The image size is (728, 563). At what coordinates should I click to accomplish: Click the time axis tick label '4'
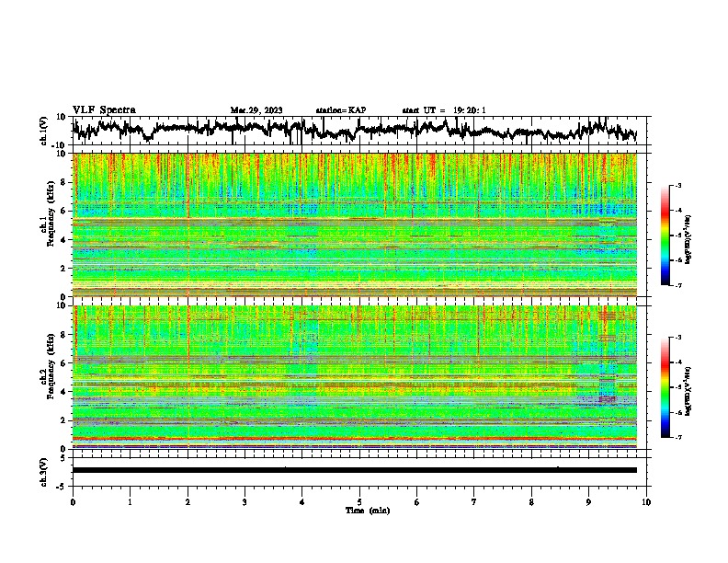tap(302, 502)
